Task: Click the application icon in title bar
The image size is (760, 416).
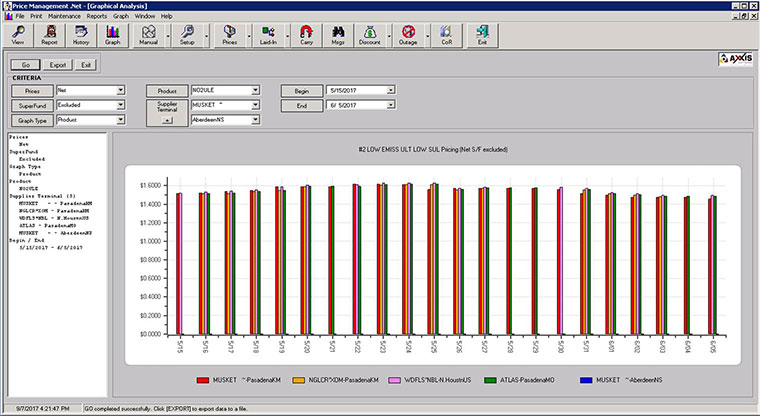Action: click(x=7, y=6)
